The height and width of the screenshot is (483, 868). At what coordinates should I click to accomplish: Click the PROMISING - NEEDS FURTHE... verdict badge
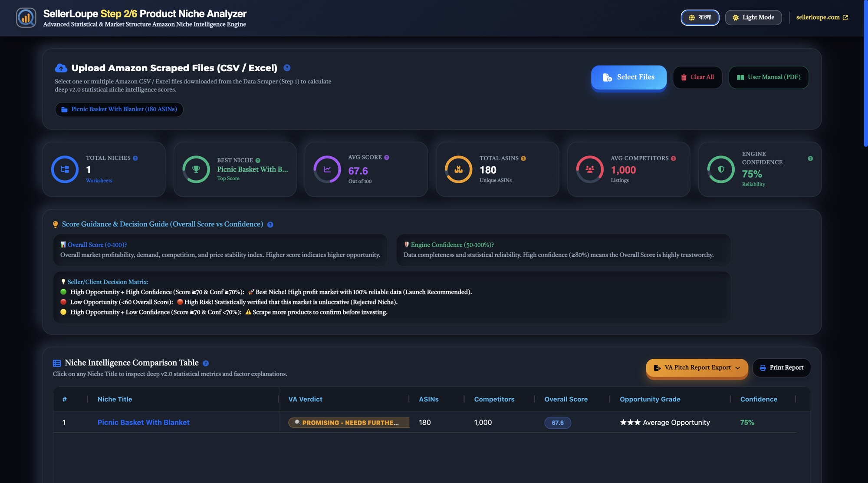pos(349,423)
